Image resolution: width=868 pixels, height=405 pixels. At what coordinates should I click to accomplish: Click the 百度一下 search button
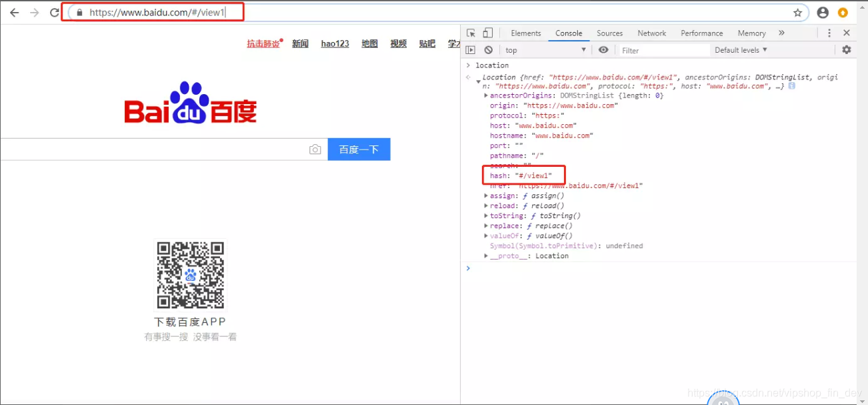click(x=359, y=149)
